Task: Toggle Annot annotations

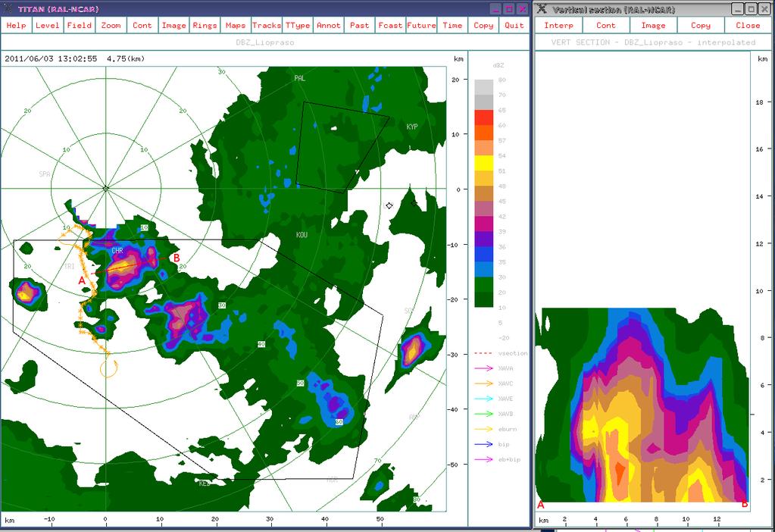Action: (329, 25)
